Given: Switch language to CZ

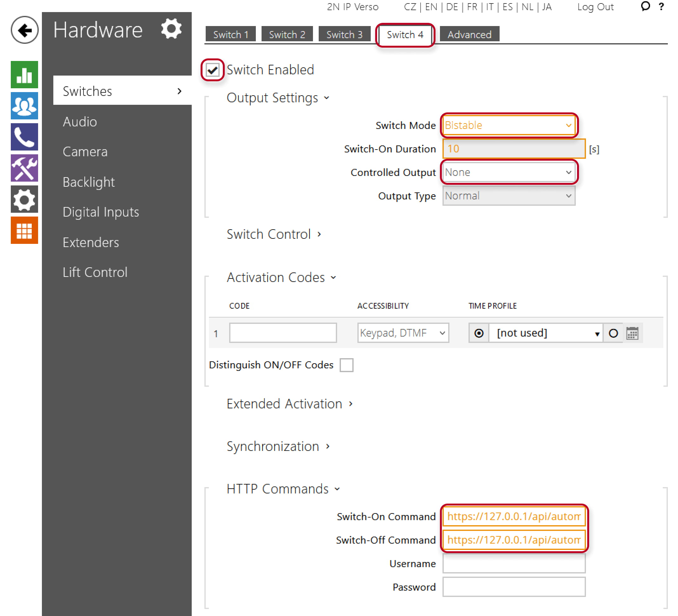Looking at the screenshot, I should (410, 7).
